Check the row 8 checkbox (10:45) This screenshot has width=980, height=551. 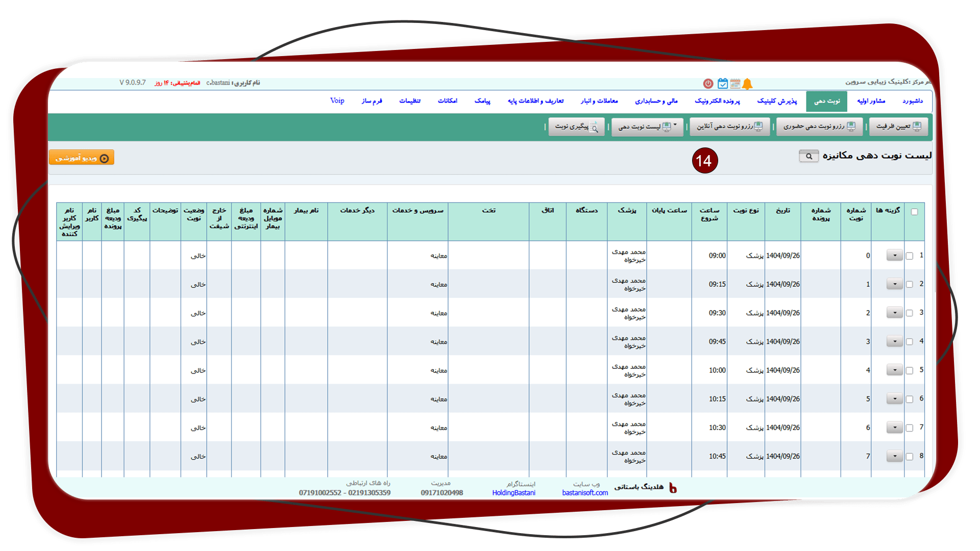(909, 457)
